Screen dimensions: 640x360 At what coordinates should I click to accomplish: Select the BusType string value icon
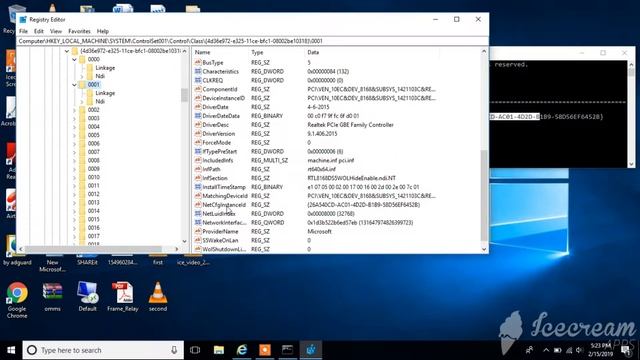coord(198,62)
